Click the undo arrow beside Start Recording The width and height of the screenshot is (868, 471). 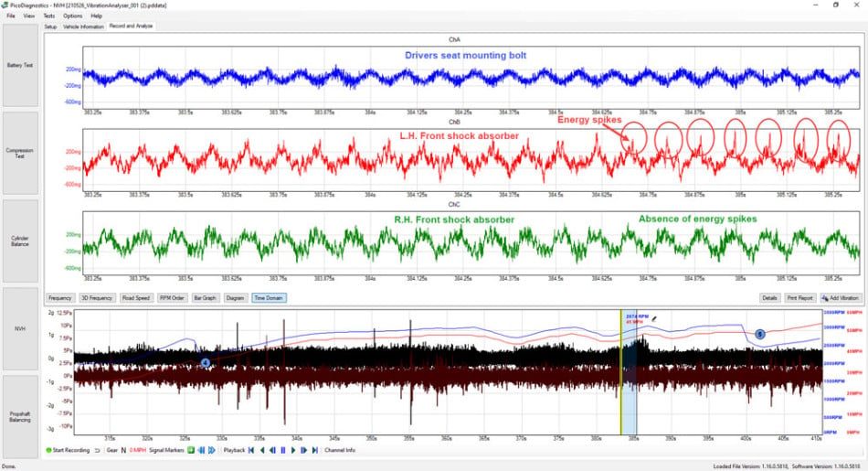[x=97, y=451]
